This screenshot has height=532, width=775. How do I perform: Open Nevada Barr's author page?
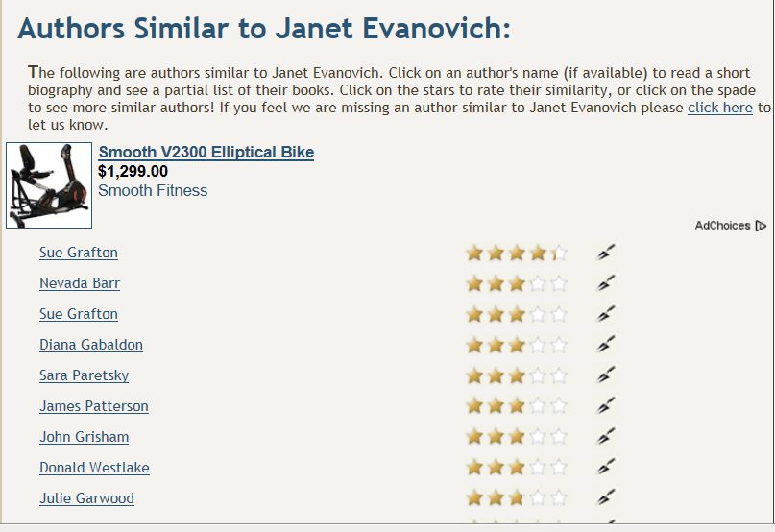tap(80, 283)
